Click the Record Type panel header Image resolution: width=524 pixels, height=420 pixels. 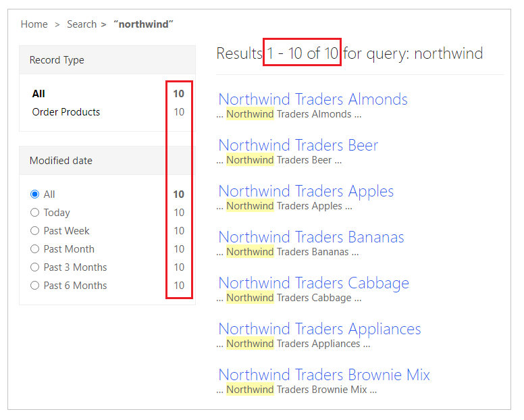(x=57, y=60)
